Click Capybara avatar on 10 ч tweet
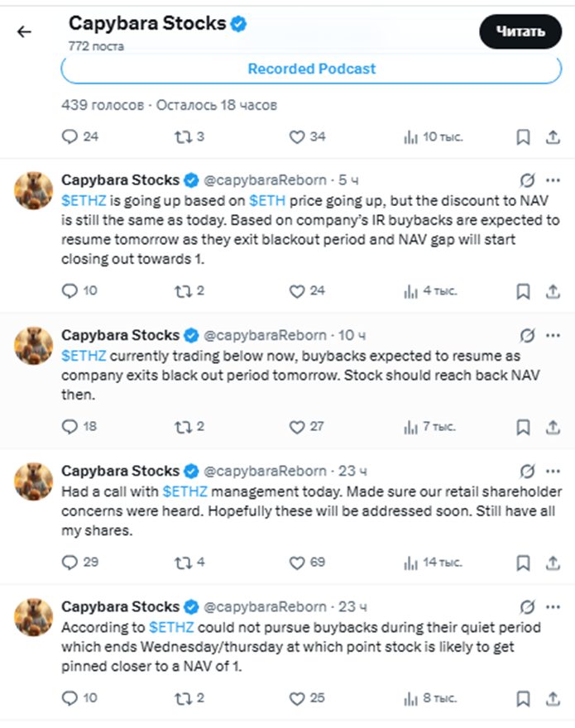The image size is (575, 728). click(x=35, y=347)
